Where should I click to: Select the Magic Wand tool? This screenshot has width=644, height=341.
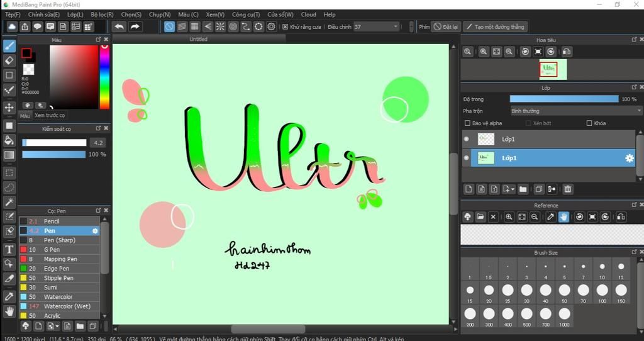[x=9, y=202]
